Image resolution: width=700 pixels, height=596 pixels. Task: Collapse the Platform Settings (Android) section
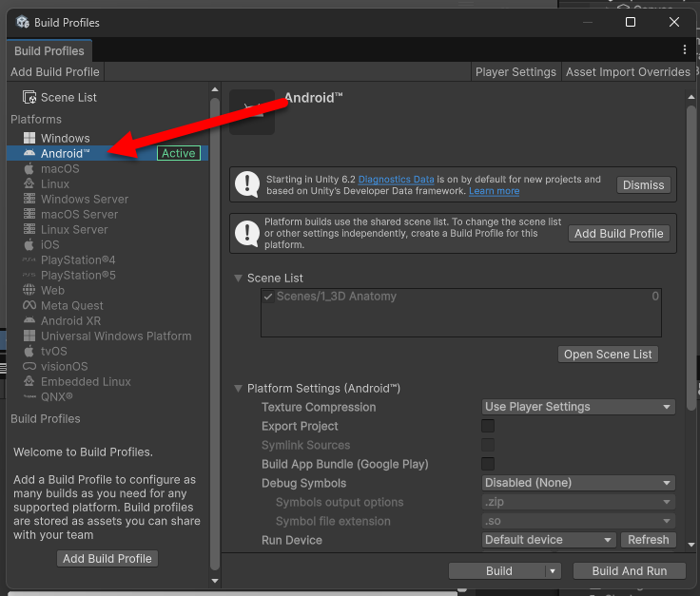(x=239, y=389)
